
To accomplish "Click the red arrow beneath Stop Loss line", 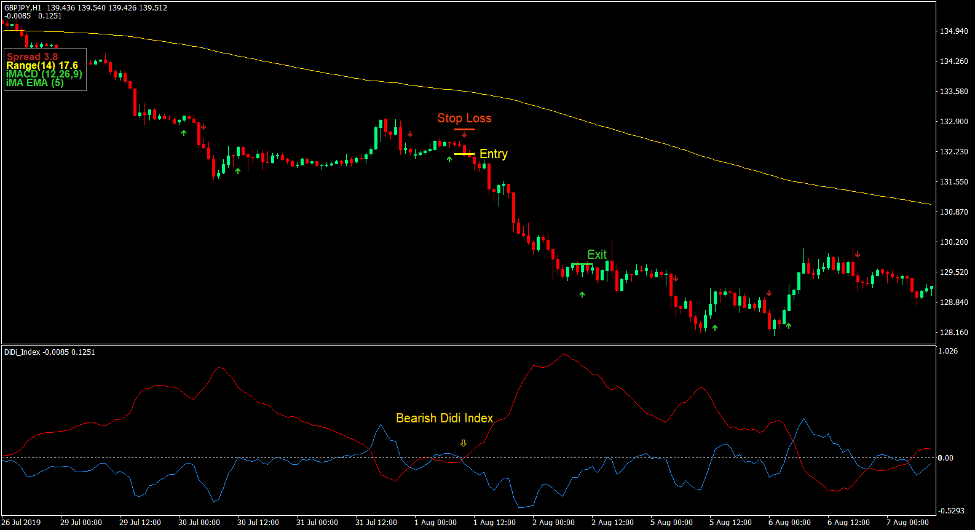I will 463,136.
